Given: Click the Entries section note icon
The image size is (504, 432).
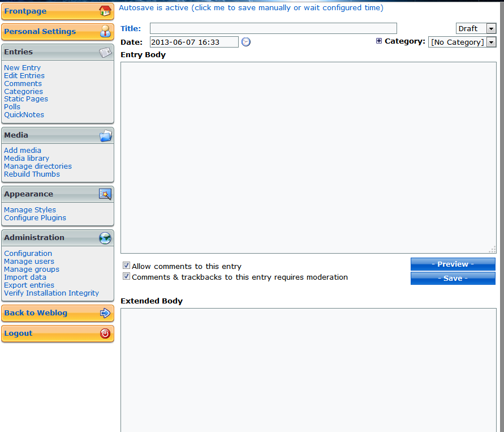Looking at the screenshot, I should pos(105,52).
